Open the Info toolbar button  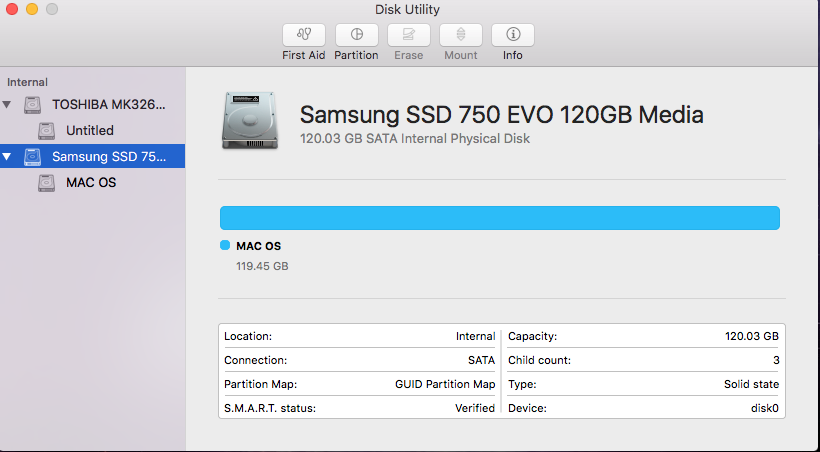pyautogui.click(x=512, y=35)
